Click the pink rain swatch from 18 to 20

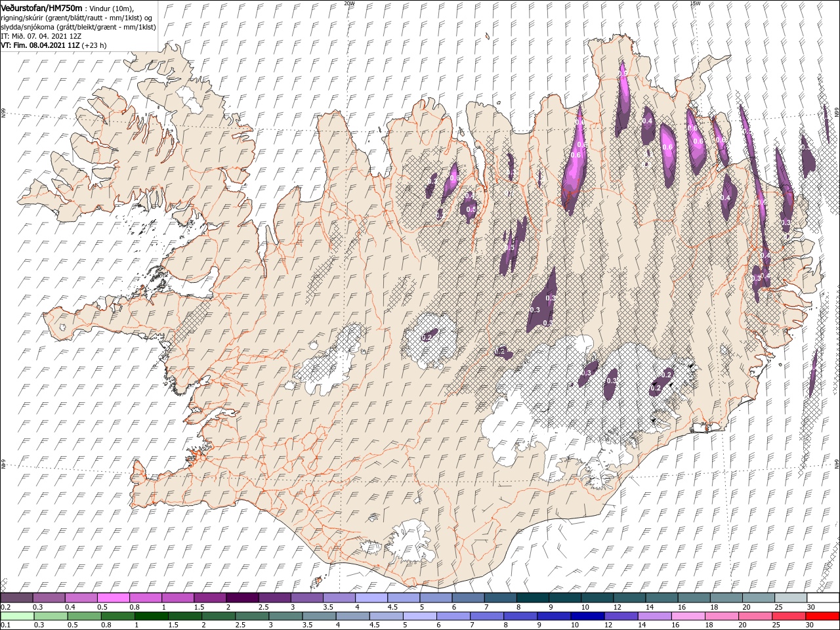click(721, 616)
